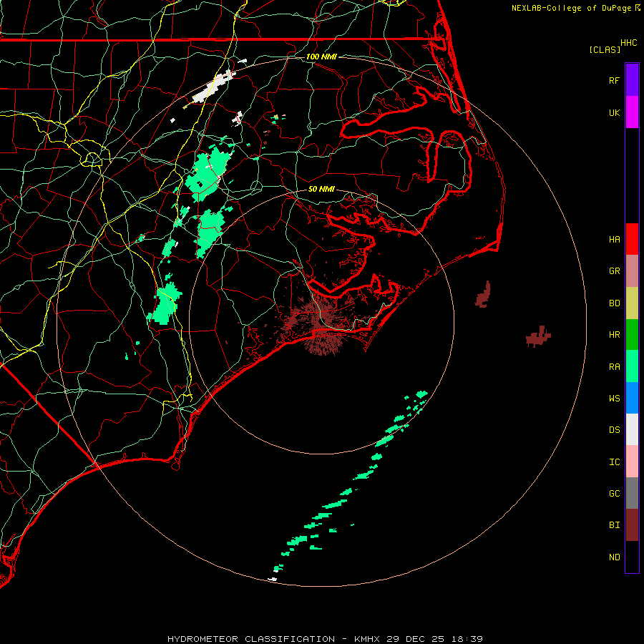Click the GR legend label
The width and height of the screenshot is (644, 644).
coord(614,271)
